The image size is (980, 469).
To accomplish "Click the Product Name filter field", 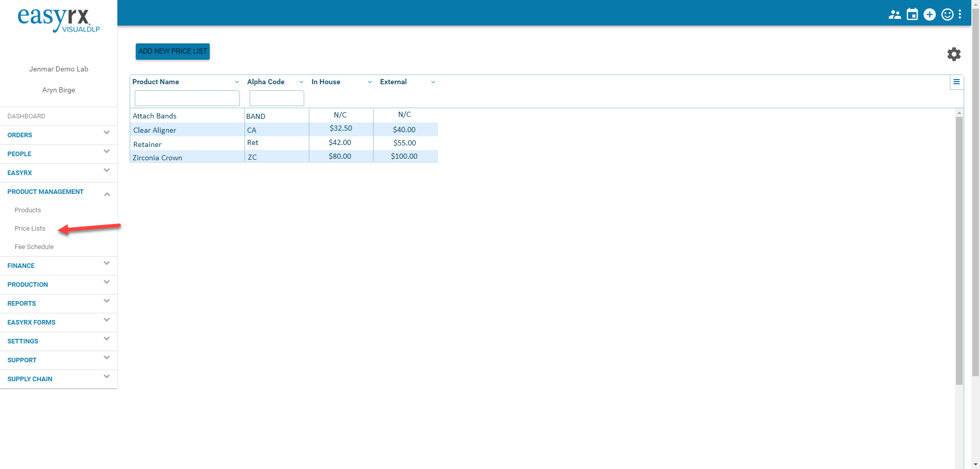I will pos(187,98).
